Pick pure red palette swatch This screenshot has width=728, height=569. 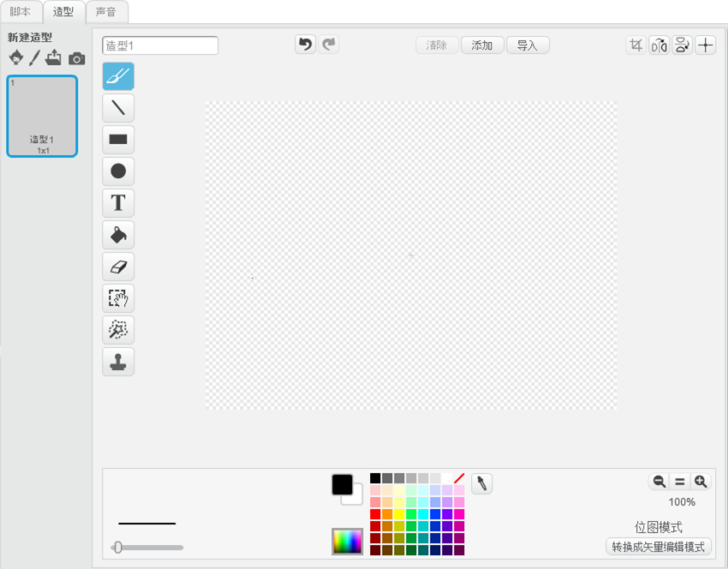[375, 514]
